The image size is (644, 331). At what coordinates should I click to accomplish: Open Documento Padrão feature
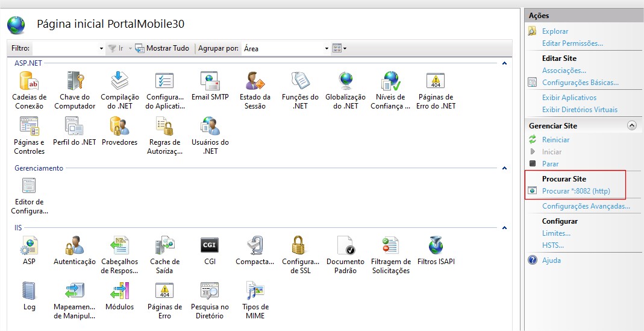point(345,255)
